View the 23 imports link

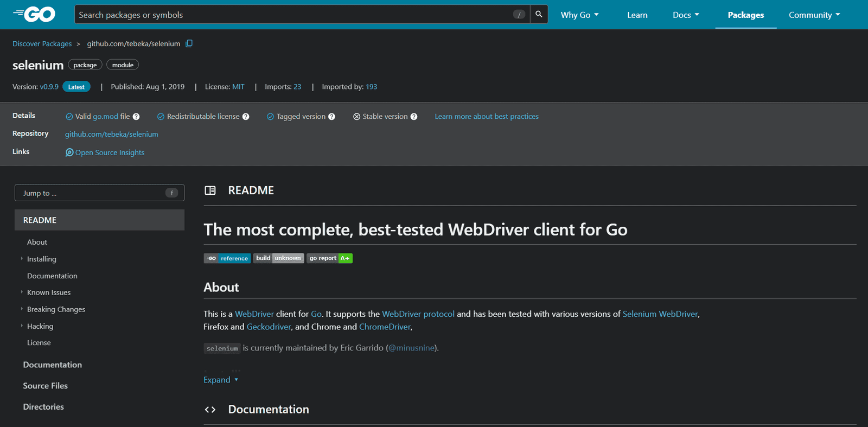pyautogui.click(x=297, y=87)
